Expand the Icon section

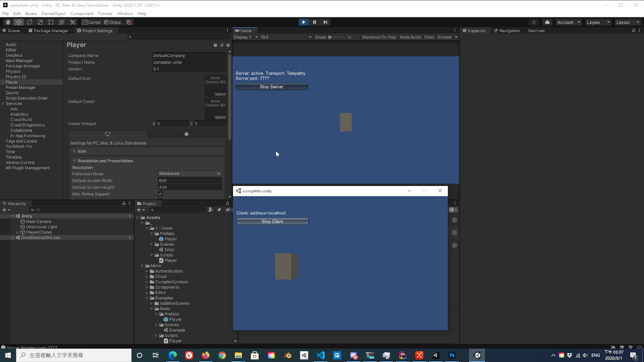pyautogui.click(x=75, y=151)
